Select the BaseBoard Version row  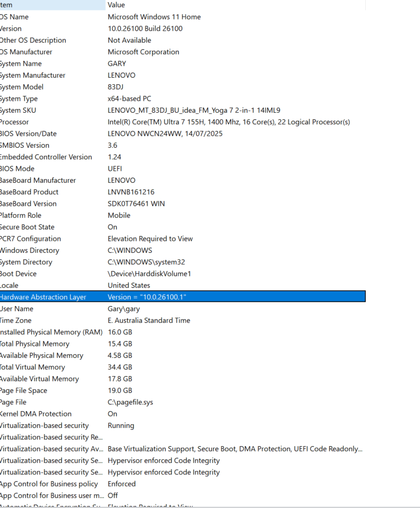[x=183, y=204]
